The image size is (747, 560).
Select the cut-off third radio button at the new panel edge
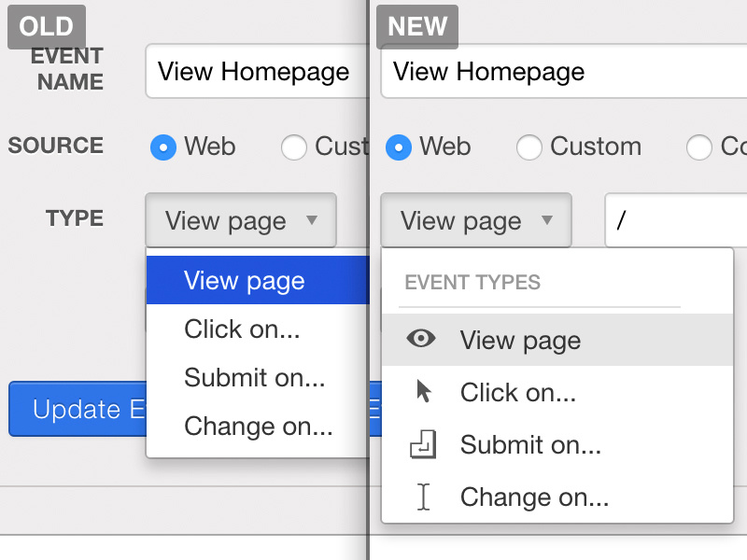pyautogui.click(x=698, y=147)
